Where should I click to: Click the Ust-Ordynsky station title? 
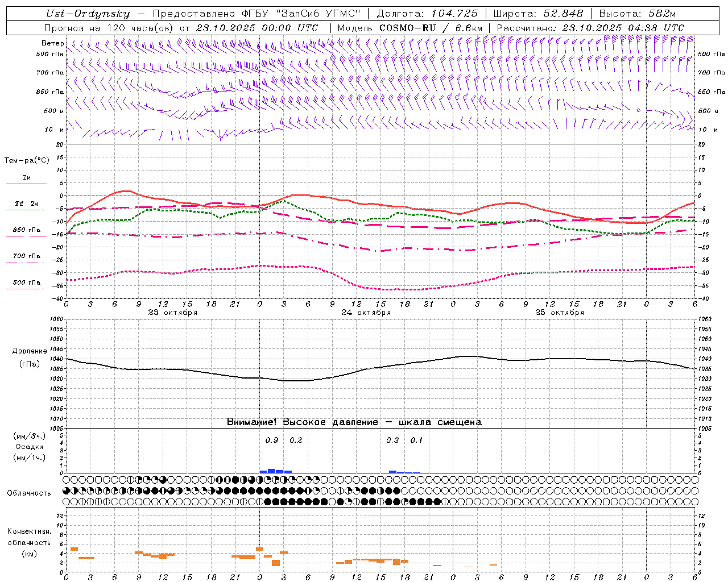[x=88, y=14]
